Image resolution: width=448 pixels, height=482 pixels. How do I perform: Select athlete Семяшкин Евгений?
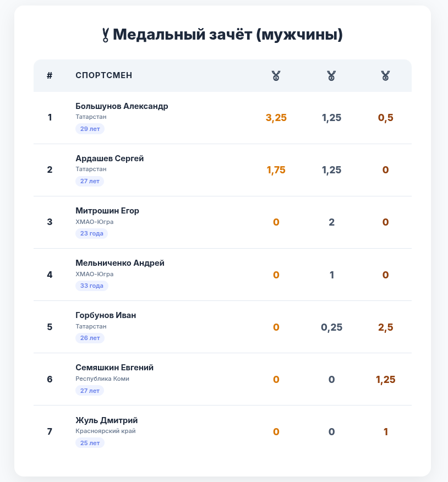pyautogui.click(x=114, y=368)
